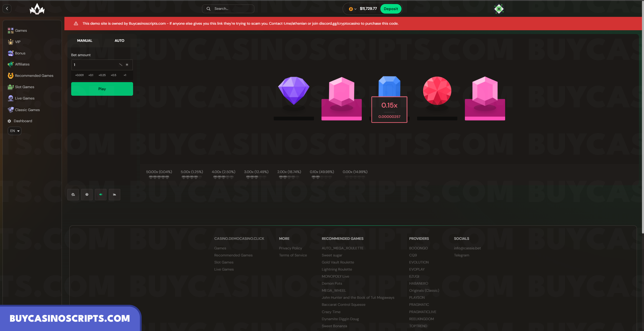Open the green diamond user avatar

[499, 9]
